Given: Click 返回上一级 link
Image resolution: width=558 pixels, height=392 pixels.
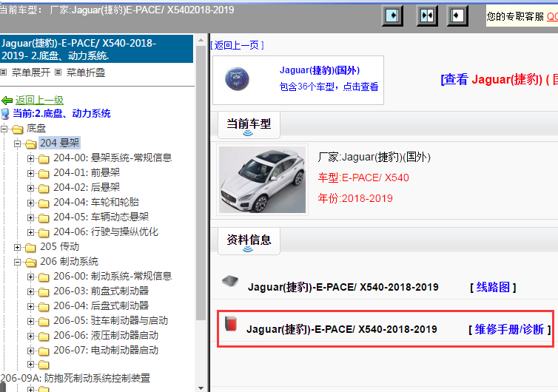Looking at the screenshot, I should 39,101.
